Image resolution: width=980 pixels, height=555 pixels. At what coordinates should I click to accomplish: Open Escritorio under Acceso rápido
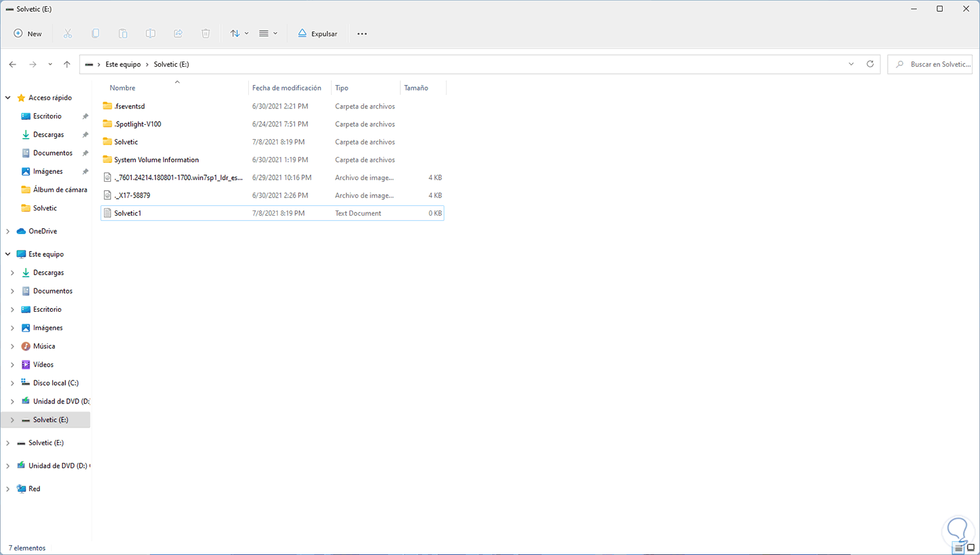pyautogui.click(x=47, y=116)
